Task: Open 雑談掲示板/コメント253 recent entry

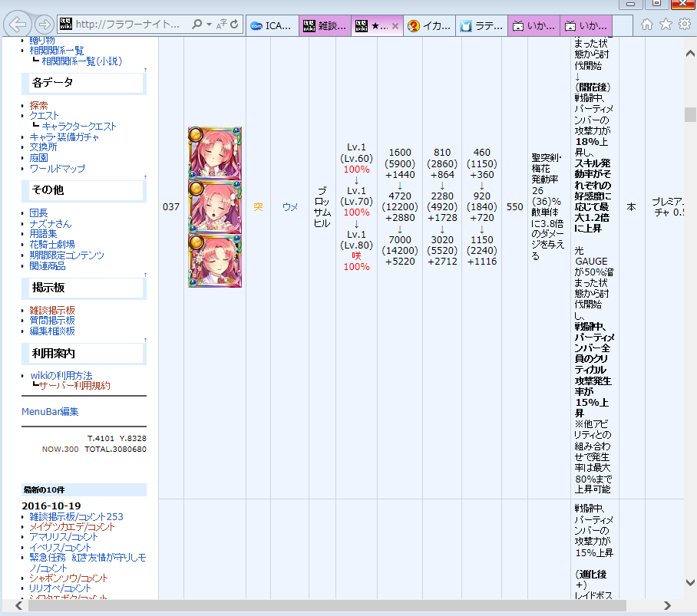Action: tap(76, 516)
